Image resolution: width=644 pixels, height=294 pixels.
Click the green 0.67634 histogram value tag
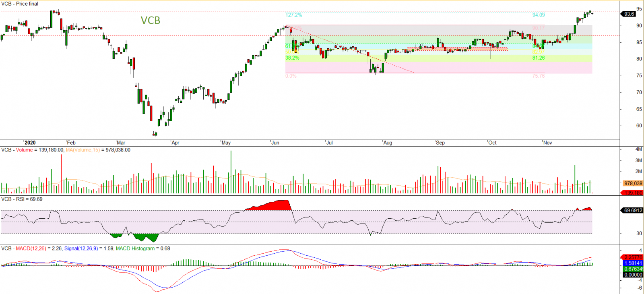point(633,269)
